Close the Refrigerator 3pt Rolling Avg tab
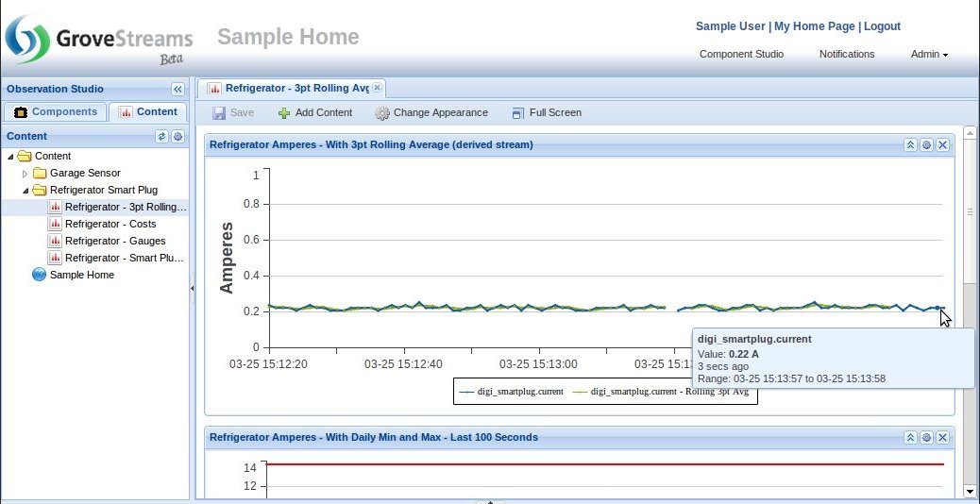Image resolution: width=980 pixels, height=504 pixels. [x=377, y=88]
